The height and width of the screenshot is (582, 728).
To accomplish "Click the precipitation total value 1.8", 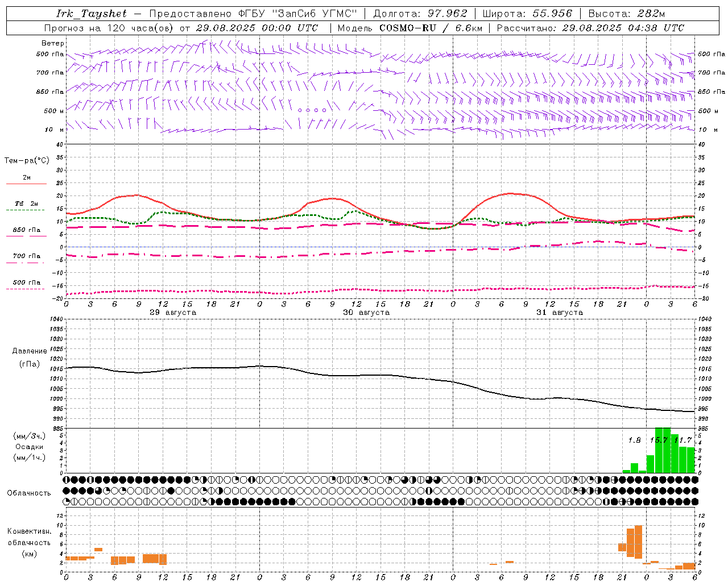I will pyautogui.click(x=634, y=440).
